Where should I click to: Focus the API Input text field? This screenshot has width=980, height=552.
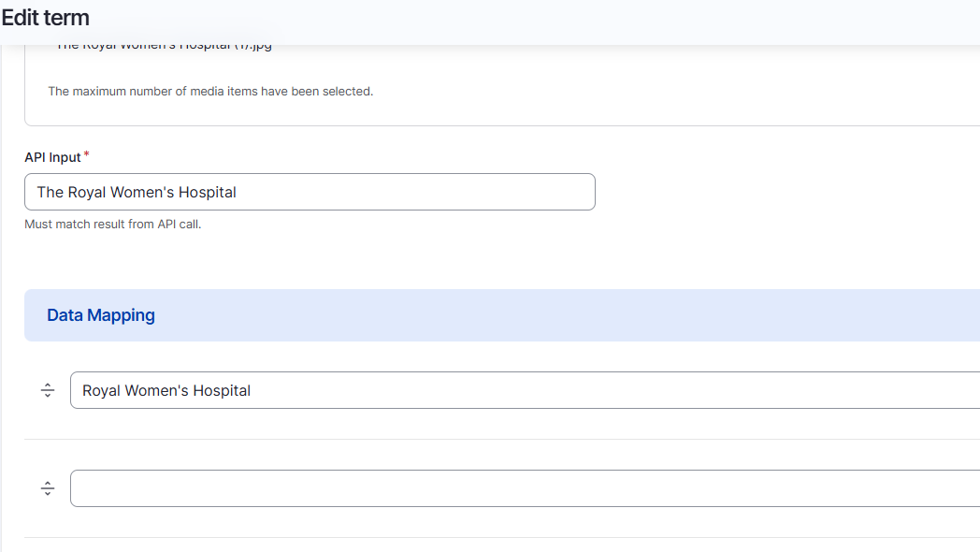(x=310, y=192)
